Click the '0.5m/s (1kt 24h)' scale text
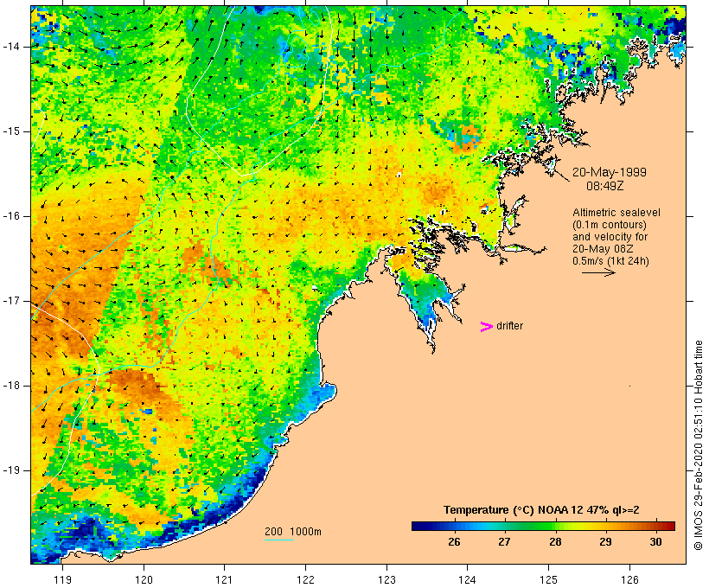Viewport: 709px width, 588px height. point(610,261)
